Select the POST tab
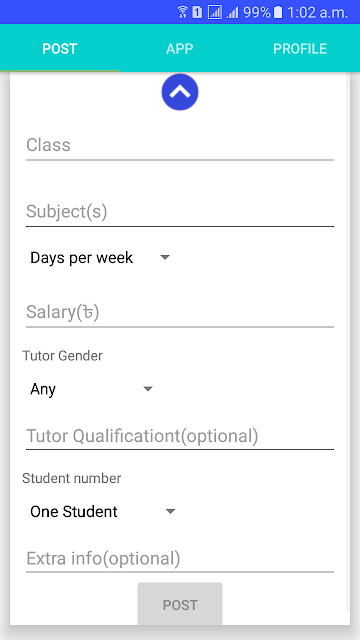Image resolution: width=360 pixels, height=640 pixels. click(x=60, y=49)
